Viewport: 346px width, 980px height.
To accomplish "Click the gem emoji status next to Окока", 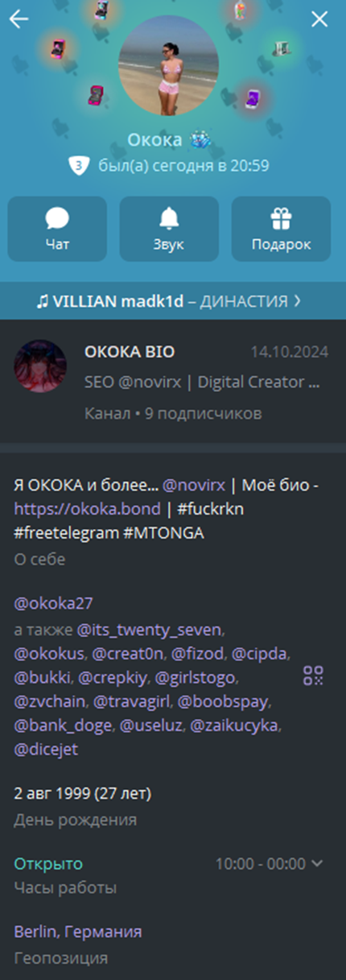I will pyautogui.click(x=200, y=139).
